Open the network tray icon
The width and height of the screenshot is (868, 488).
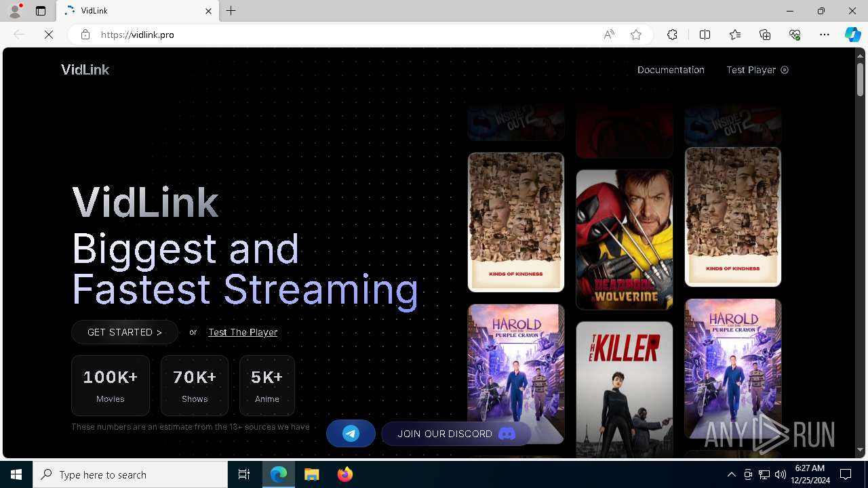764,474
